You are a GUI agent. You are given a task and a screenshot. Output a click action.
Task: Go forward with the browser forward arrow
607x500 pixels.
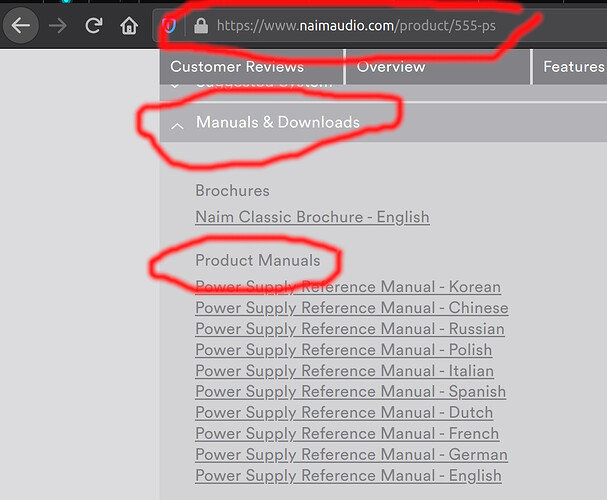pyautogui.click(x=58, y=26)
